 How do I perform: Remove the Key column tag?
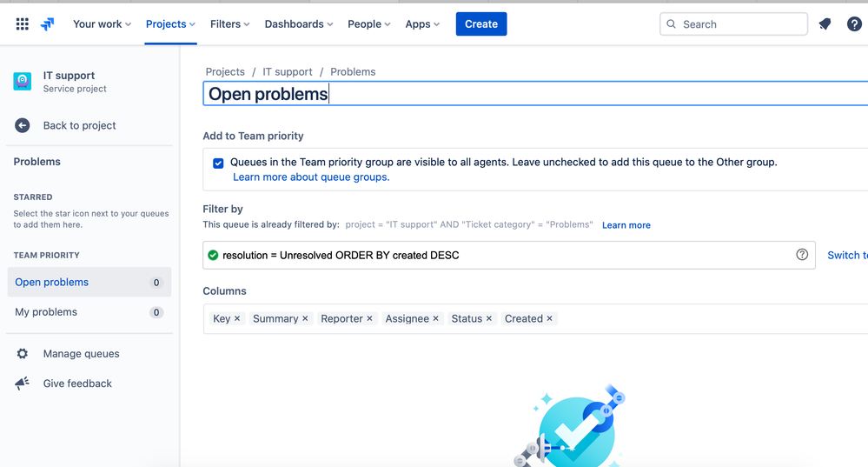pyautogui.click(x=237, y=318)
